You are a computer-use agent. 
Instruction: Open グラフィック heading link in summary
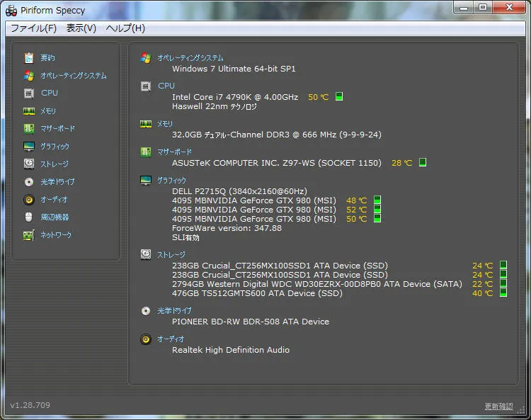(x=172, y=180)
